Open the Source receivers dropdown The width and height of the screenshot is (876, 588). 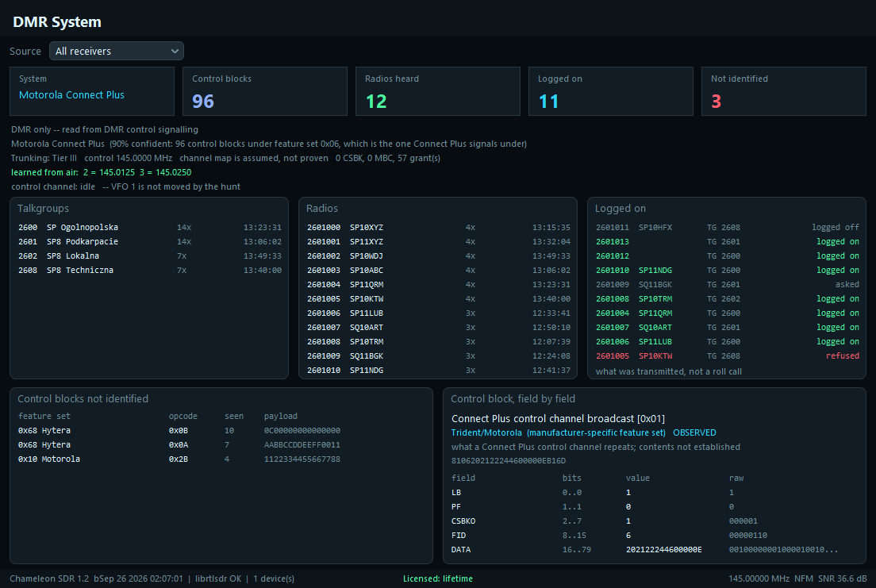(x=116, y=51)
